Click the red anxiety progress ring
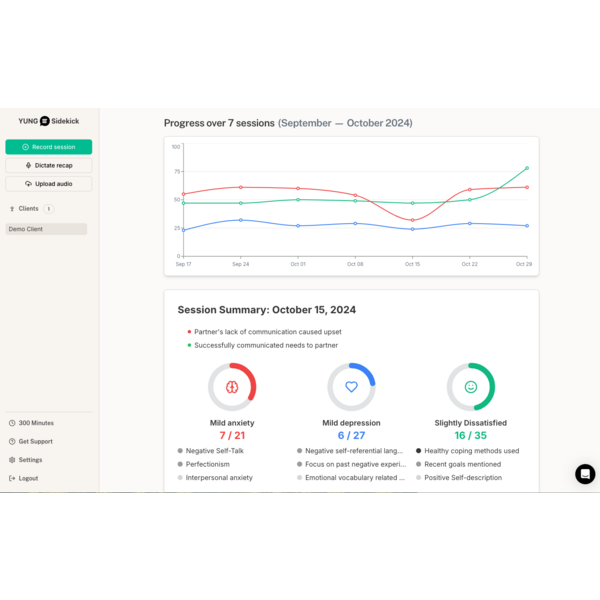Screen dimensions: 600x600 coord(232,387)
